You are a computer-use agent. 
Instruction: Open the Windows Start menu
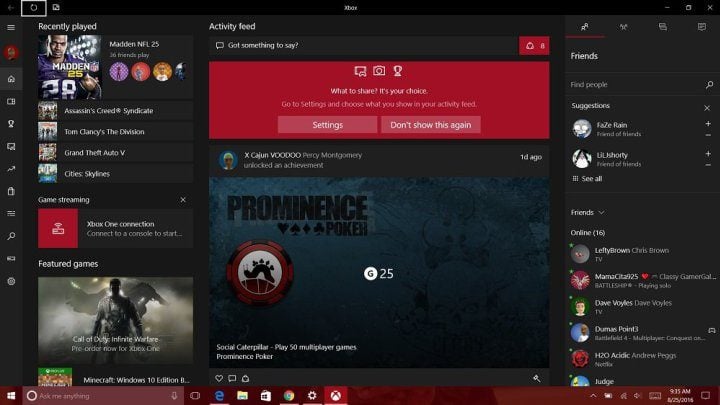[x=11, y=396]
